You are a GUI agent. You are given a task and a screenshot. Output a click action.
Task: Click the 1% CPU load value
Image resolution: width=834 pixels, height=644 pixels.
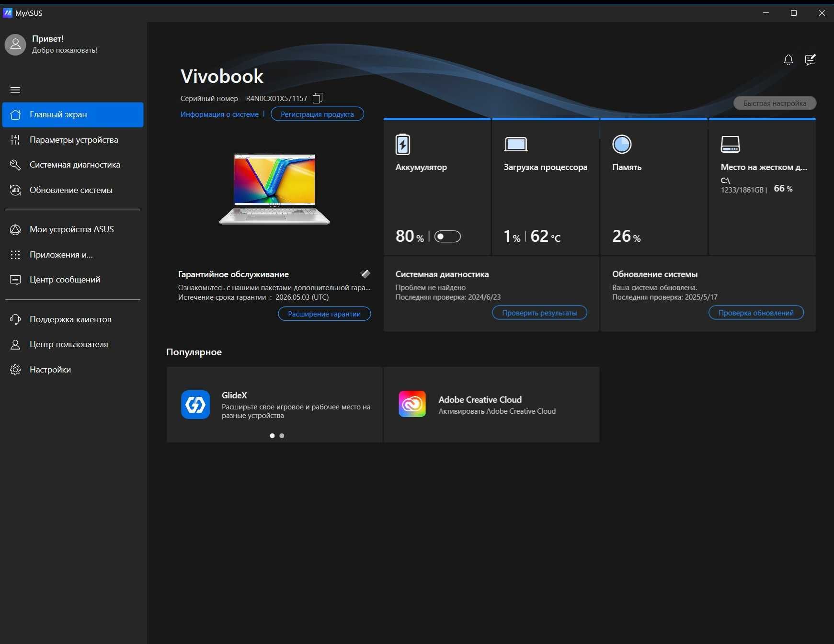coord(512,236)
